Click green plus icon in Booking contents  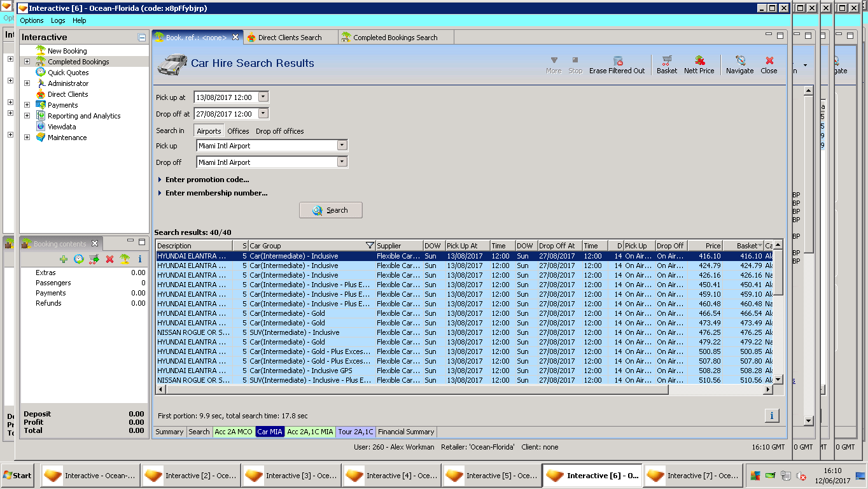tap(63, 259)
